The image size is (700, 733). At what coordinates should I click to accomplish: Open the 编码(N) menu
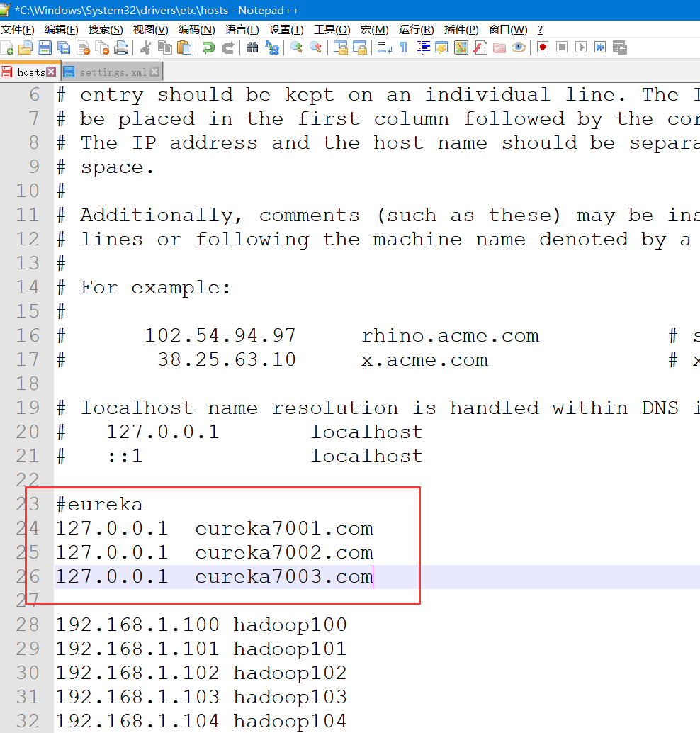(197, 30)
